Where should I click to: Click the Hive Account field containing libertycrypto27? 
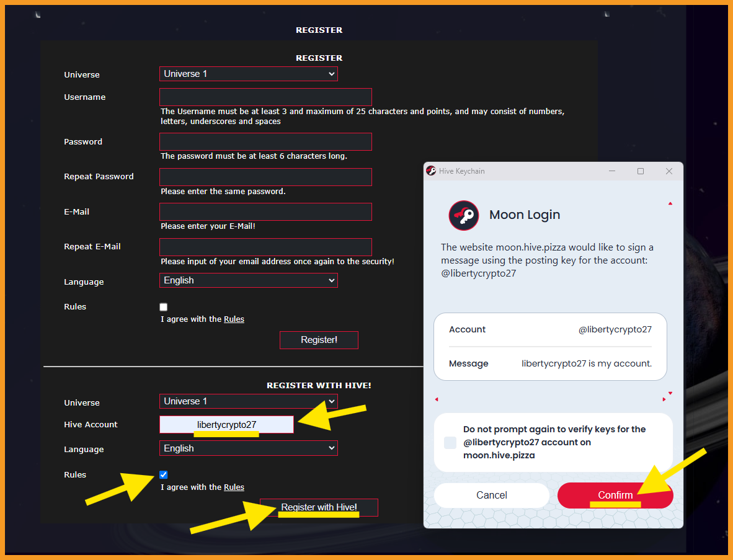227,424
